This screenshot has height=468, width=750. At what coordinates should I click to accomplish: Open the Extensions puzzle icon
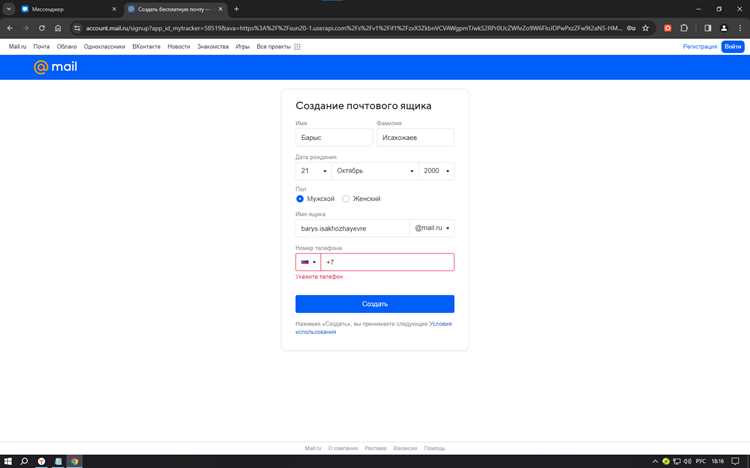point(684,28)
